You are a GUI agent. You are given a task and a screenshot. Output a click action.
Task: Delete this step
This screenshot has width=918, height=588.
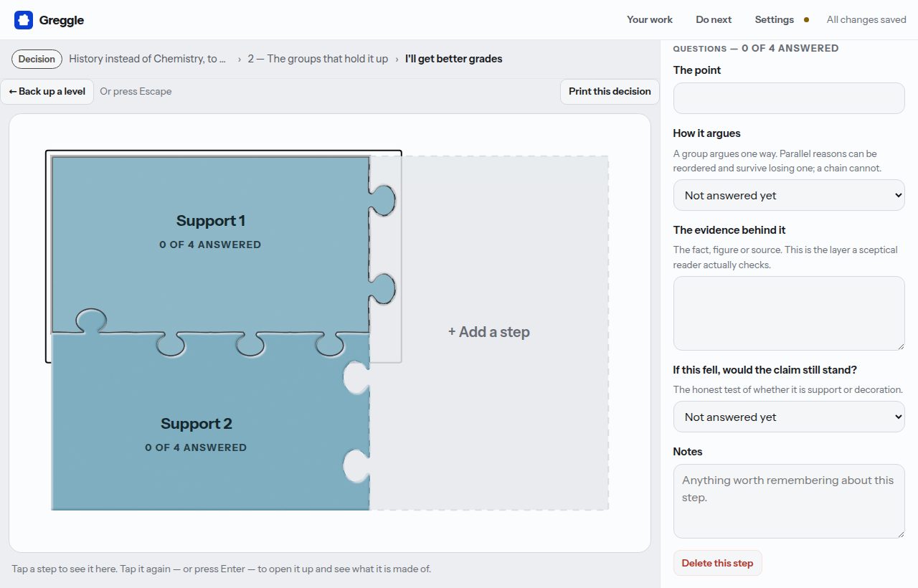[x=717, y=563]
